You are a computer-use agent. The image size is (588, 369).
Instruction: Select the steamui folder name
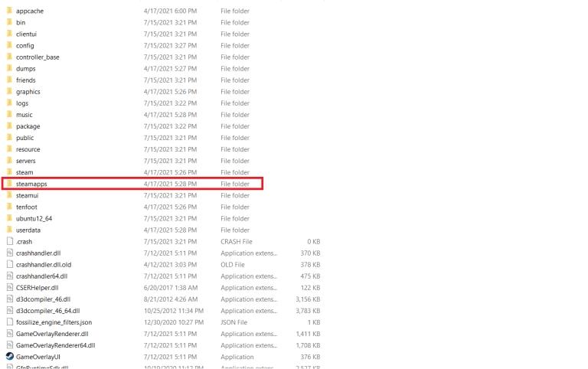pos(27,195)
